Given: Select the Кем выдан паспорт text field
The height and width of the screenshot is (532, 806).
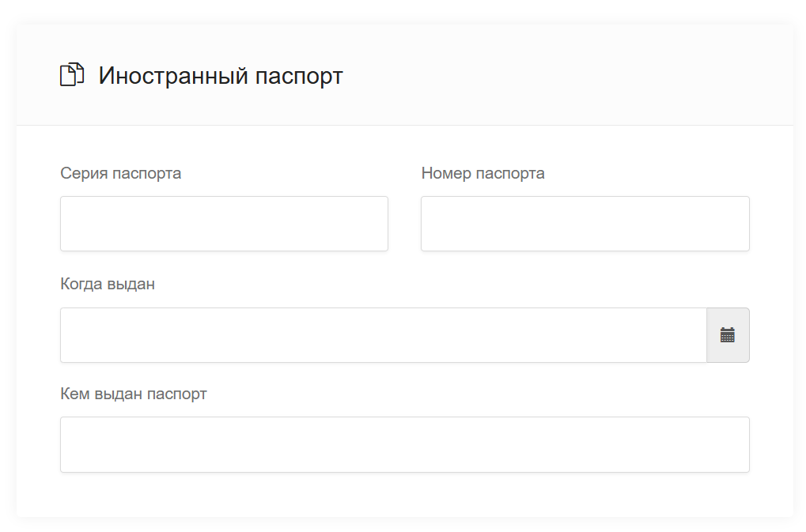Looking at the screenshot, I should (x=404, y=444).
